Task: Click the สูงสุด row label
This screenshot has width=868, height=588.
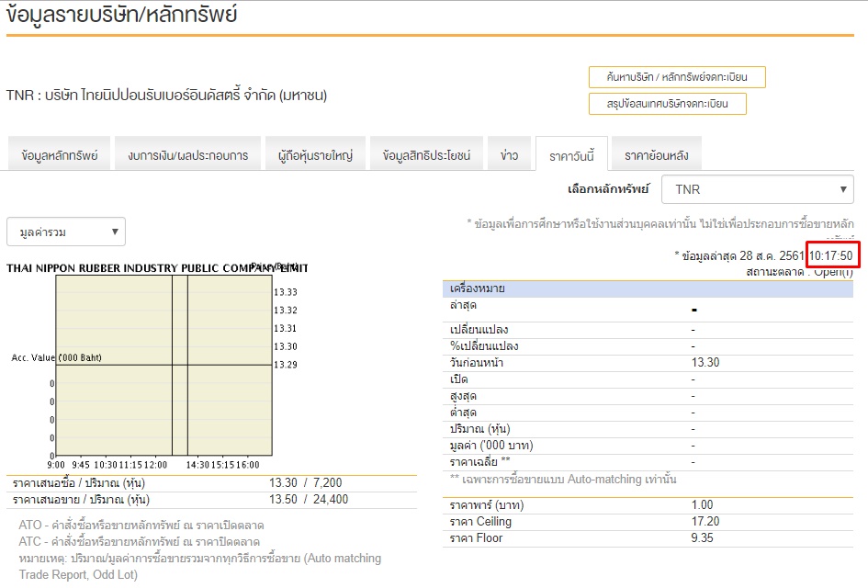Action: [463, 396]
